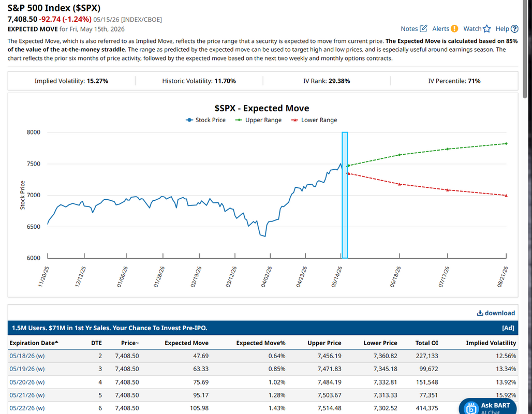Screen dimensions: 532x414
Task: Open the 05/22/26 (w) expiration link
Action: point(27,408)
